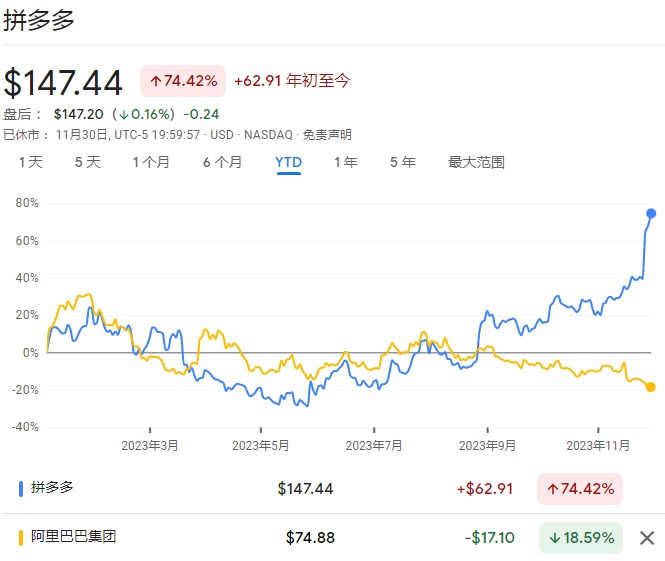Click the $147.44 main price
Screen dimensions: 665x561
pos(64,81)
